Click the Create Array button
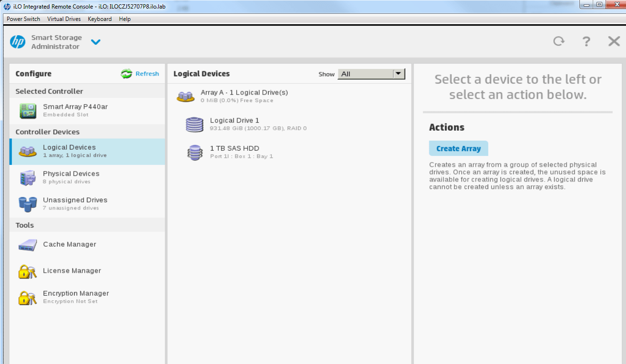 [458, 148]
